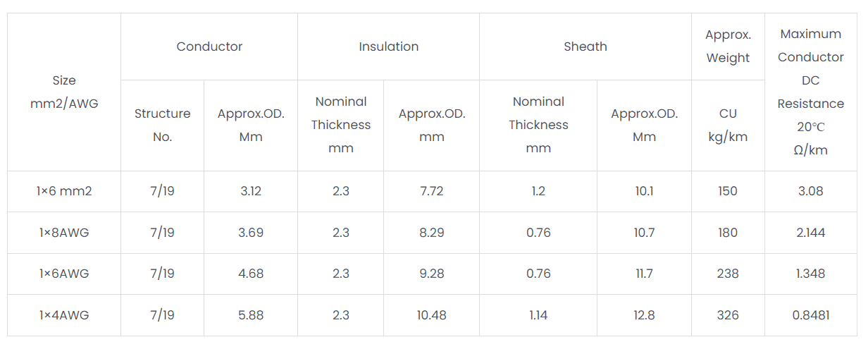
Task: Click sheath OD value 11.7
Action: [x=644, y=274]
